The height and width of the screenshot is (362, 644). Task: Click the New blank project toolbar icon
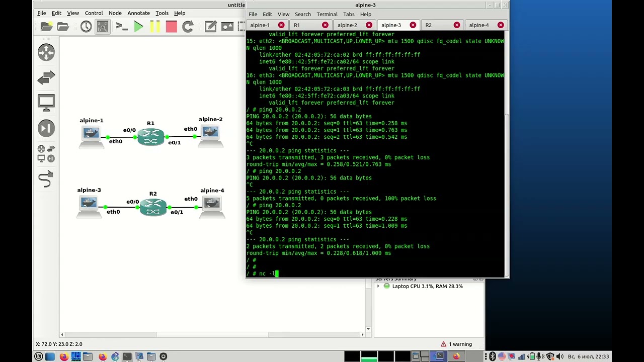point(46,27)
